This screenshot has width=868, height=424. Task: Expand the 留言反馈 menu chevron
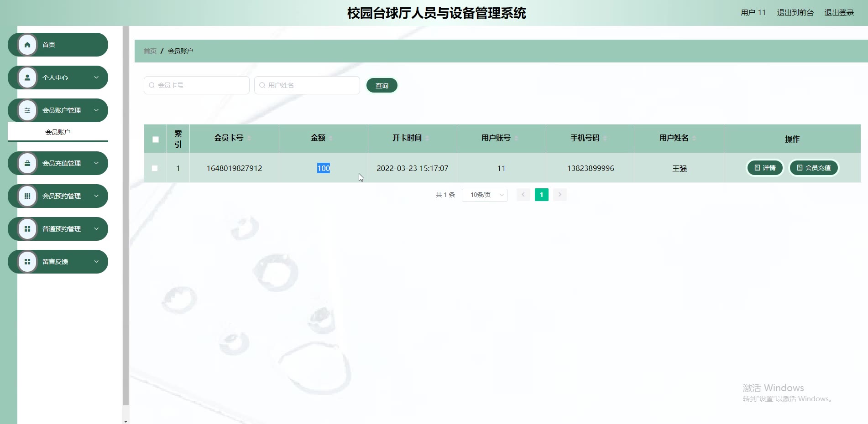96,262
